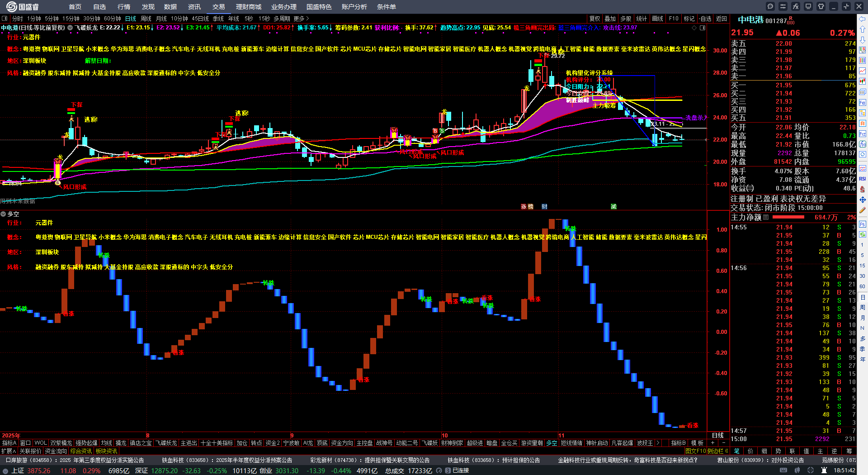This screenshot has width=868, height=475.
Task: Switch to the 周线 weekly period tab
Action: tap(146, 19)
